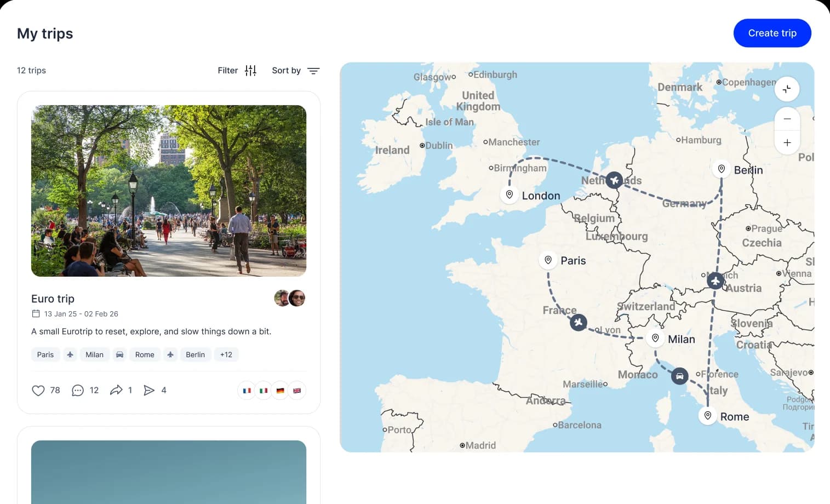
Task: Collapse the map with the shrink button
Action: pos(787,89)
